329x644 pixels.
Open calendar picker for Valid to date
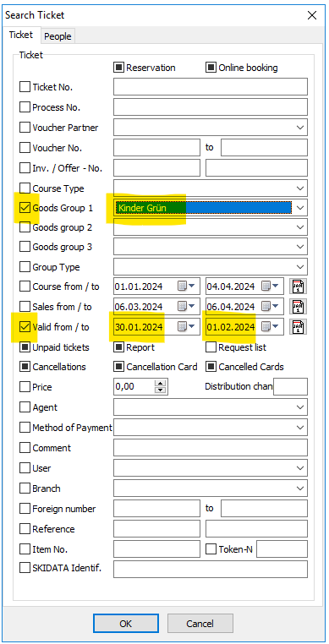(x=271, y=327)
